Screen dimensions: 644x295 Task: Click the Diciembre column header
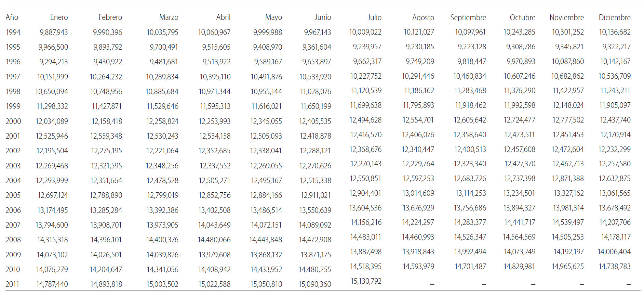[x=615, y=17]
